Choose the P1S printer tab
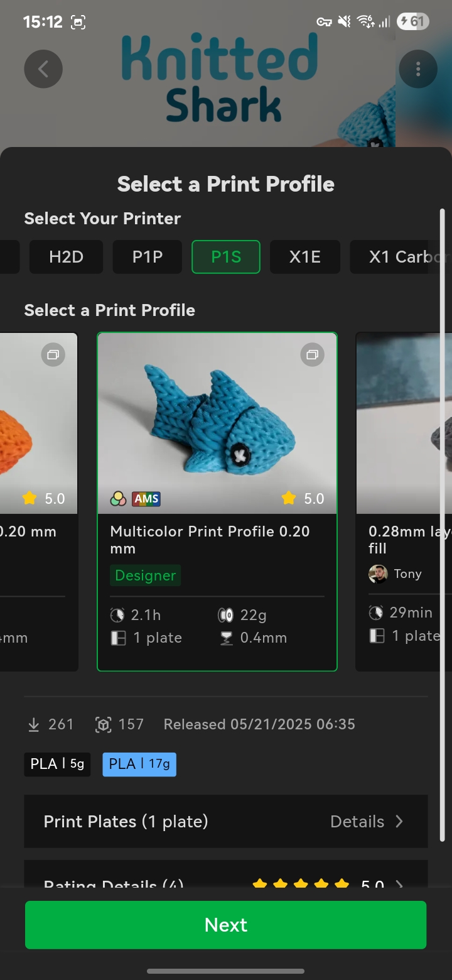The height and width of the screenshot is (980, 452). point(226,257)
